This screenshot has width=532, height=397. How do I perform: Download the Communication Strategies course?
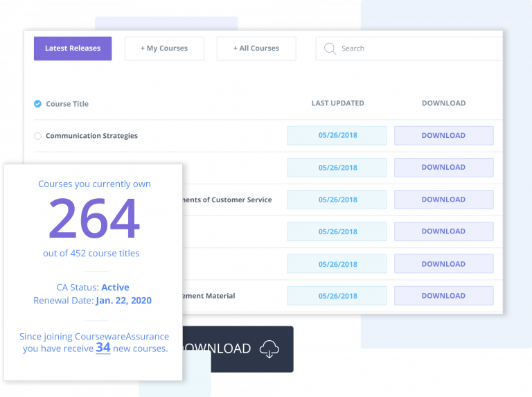(x=443, y=136)
